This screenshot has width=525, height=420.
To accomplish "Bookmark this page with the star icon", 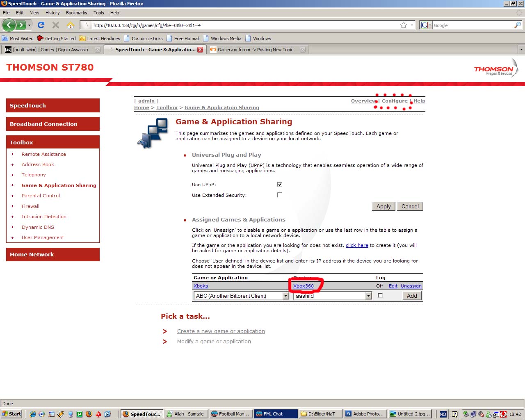I will [404, 25].
